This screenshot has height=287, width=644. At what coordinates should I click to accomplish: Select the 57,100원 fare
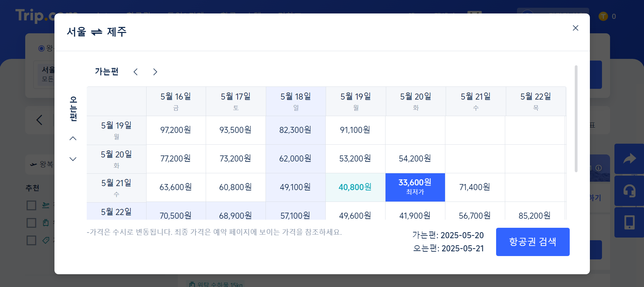pos(295,212)
